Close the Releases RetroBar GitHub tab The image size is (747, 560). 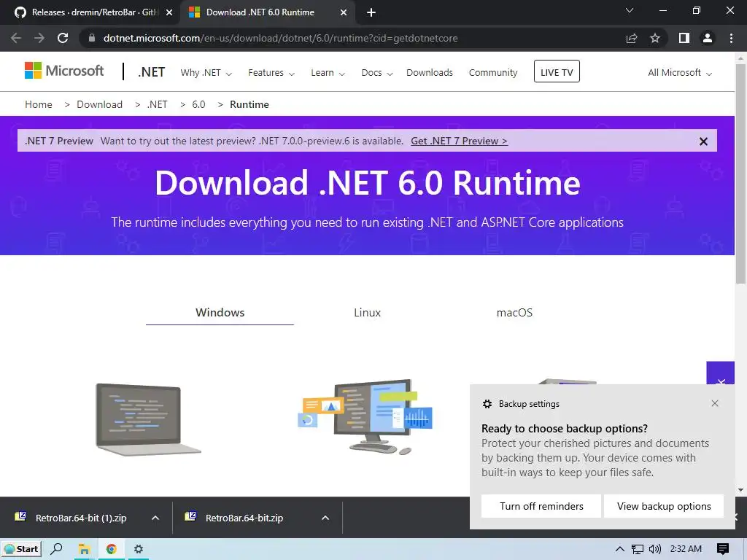pyautogui.click(x=169, y=12)
